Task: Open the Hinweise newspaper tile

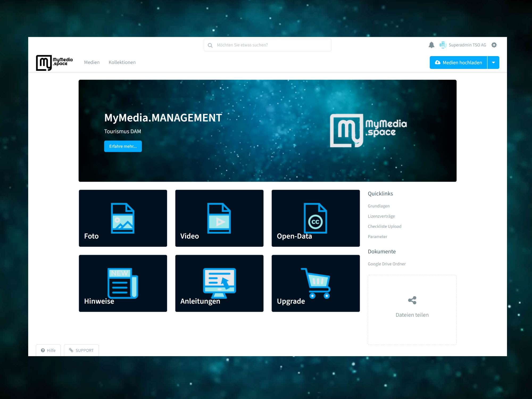Action: coord(123,283)
